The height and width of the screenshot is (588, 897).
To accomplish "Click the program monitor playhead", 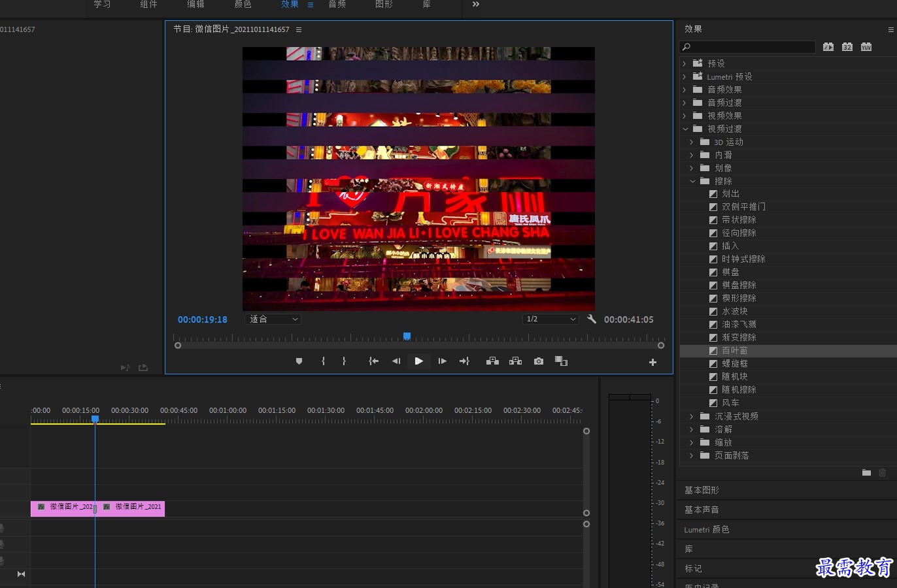I will click(x=407, y=336).
